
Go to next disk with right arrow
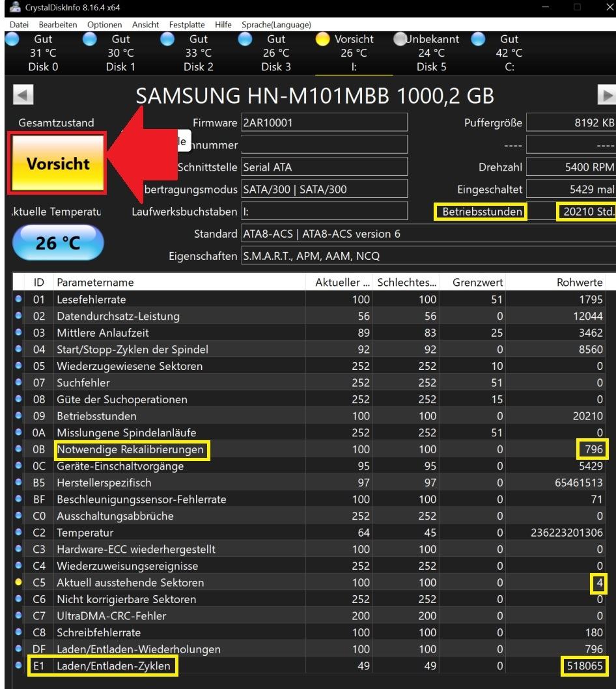click(x=608, y=94)
